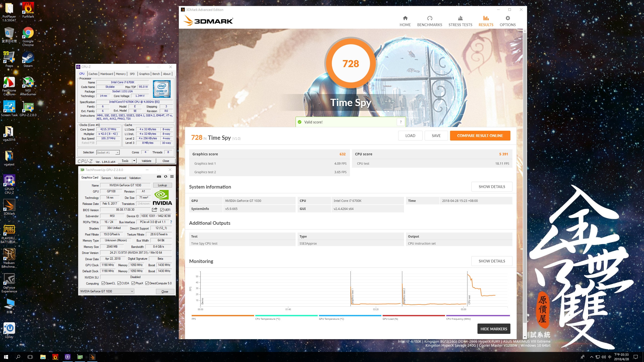Toggle the UEFI checkbox in GPU-Z

tap(162, 210)
